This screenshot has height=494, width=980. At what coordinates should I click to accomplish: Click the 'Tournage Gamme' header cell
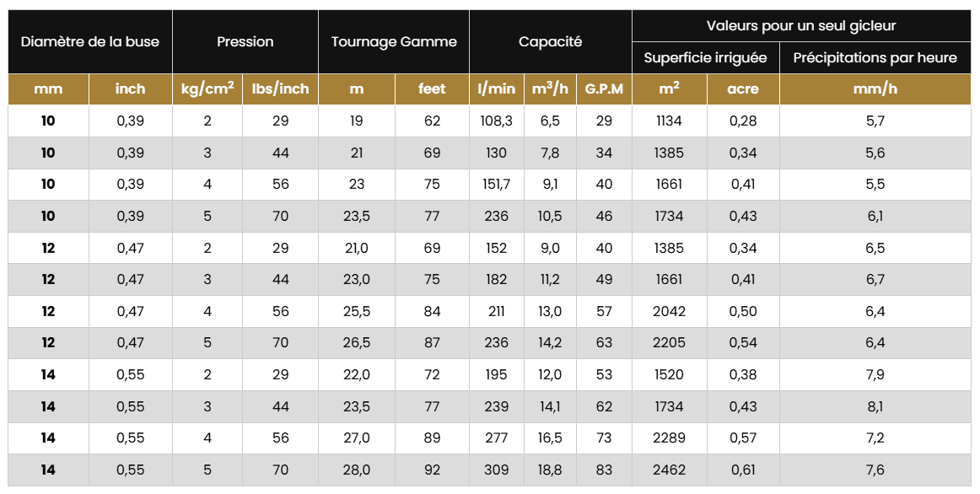pos(394,41)
